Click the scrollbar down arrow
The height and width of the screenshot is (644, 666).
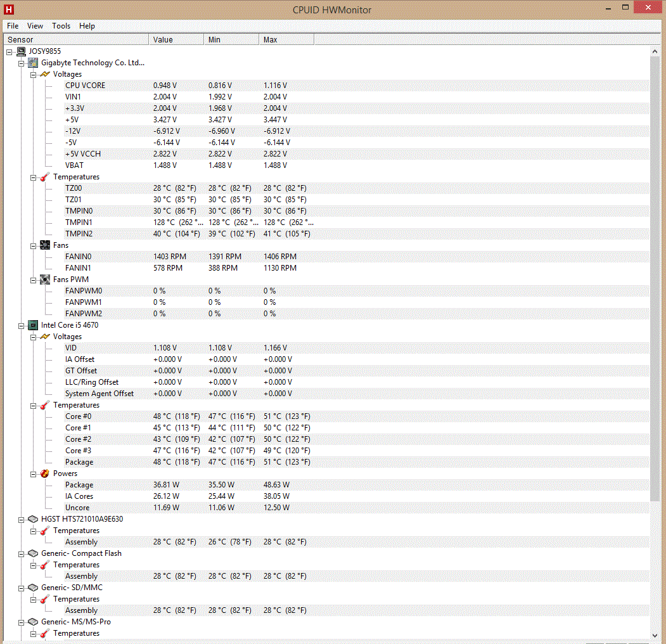655,636
